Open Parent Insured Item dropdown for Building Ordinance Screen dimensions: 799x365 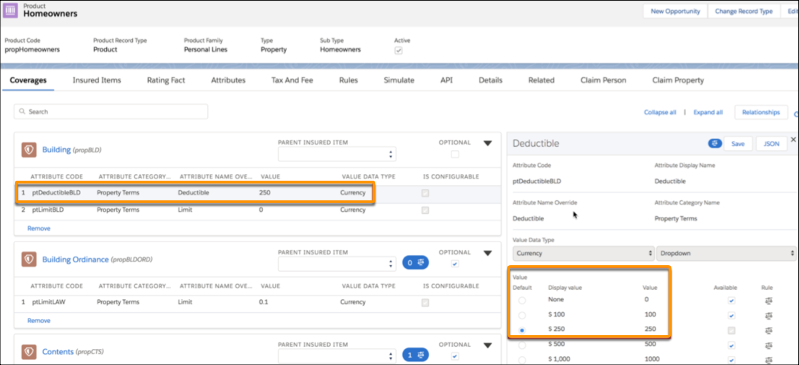[337, 264]
